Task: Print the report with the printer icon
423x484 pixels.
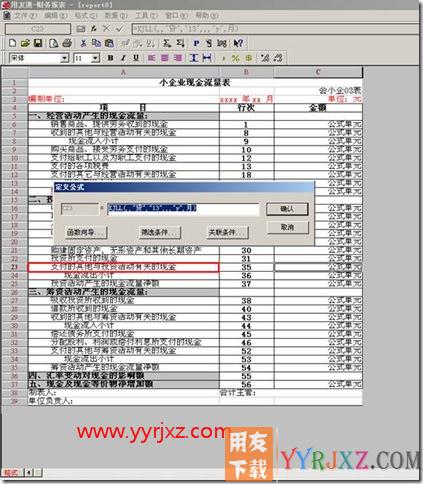Action: point(67,43)
